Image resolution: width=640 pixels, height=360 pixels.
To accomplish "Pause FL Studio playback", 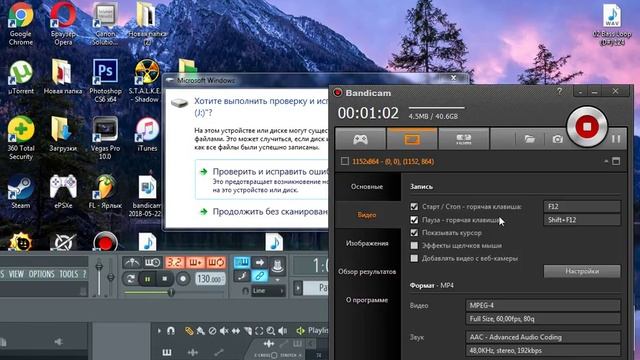I will pyautogui.click(x=148, y=279).
